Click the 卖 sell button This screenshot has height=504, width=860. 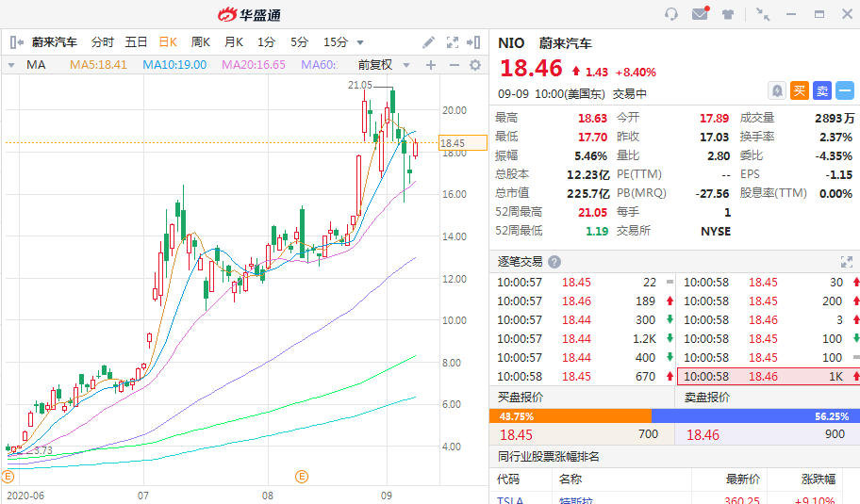[822, 90]
